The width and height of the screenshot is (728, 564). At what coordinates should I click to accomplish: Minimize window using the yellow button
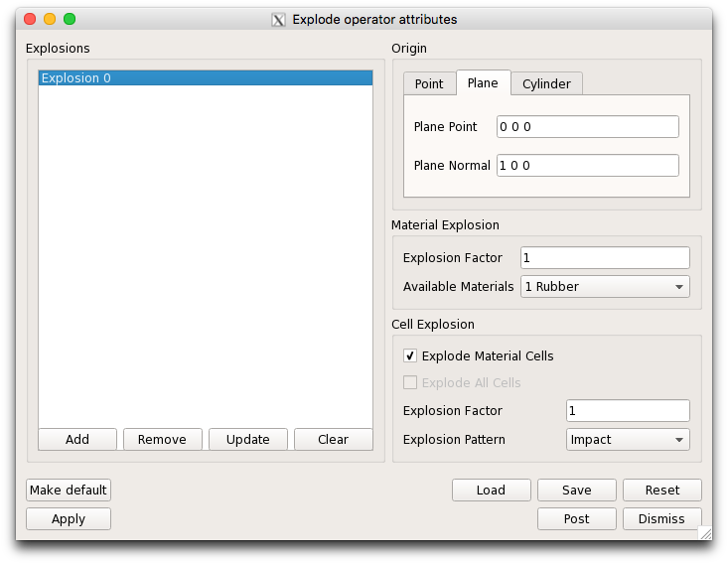pyautogui.click(x=50, y=19)
